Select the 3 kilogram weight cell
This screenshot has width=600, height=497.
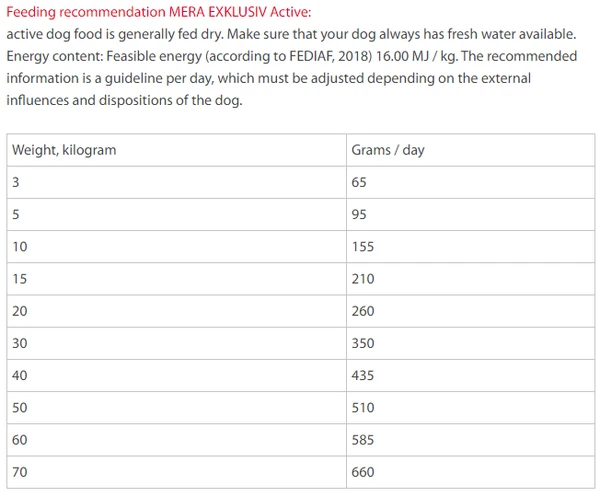16,182
